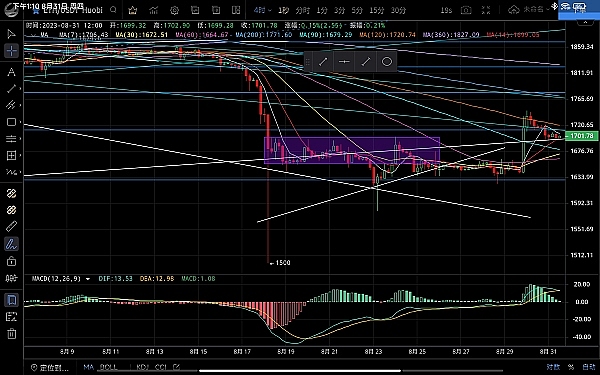
Task: Click the lower magnet link icon
Action: [x=11, y=210]
